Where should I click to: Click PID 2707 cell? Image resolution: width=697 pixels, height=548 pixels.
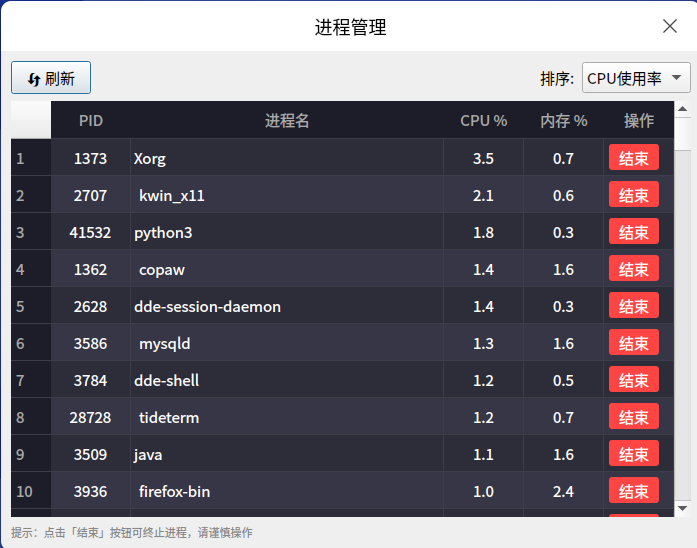click(x=91, y=195)
